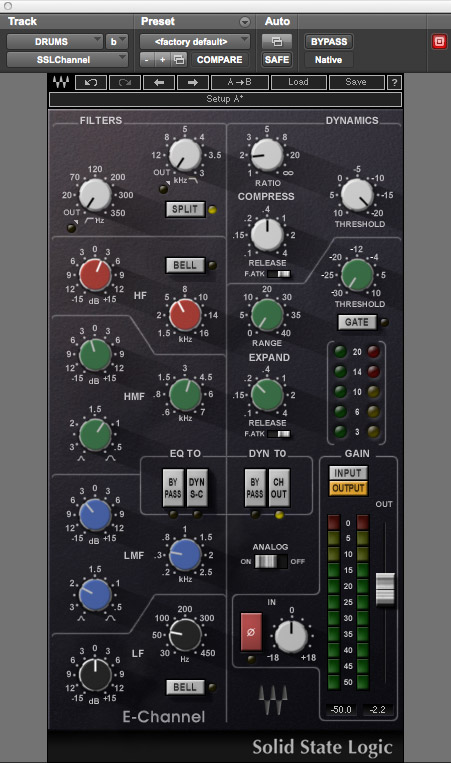Toggle EQ BYPASS button

173,488
